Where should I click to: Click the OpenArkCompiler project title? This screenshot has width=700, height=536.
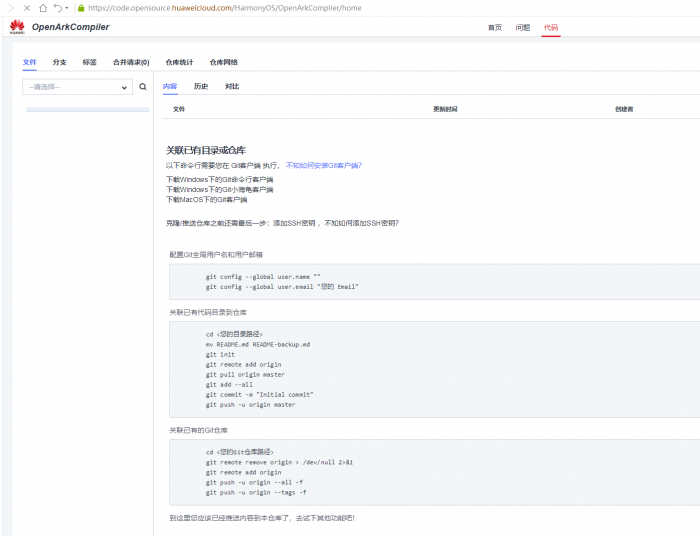(70, 27)
